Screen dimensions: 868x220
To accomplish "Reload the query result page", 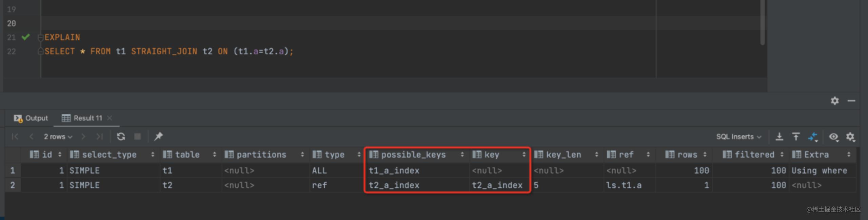I will (121, 136).
